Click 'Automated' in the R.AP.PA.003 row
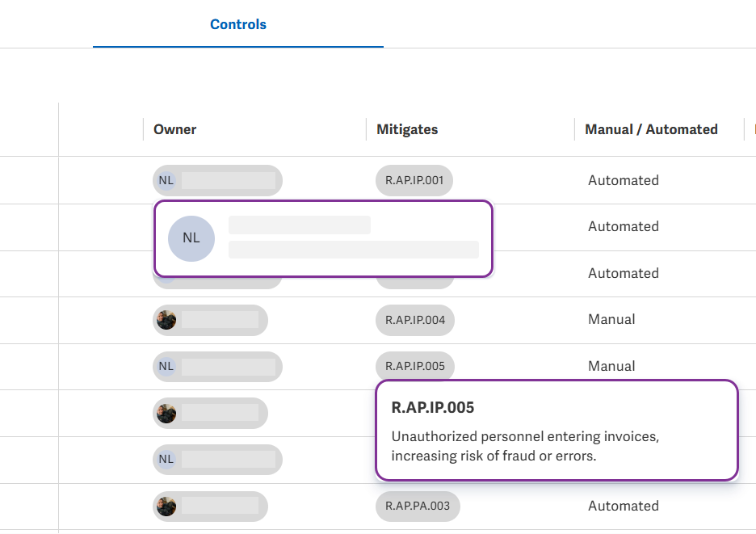 click(624, 506)
